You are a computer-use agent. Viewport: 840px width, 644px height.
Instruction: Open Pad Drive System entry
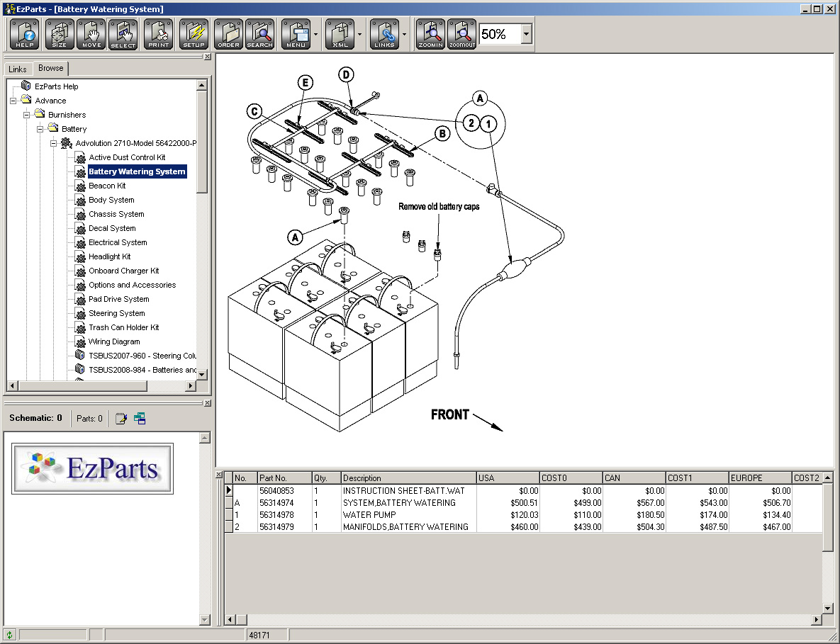point(119,299)
